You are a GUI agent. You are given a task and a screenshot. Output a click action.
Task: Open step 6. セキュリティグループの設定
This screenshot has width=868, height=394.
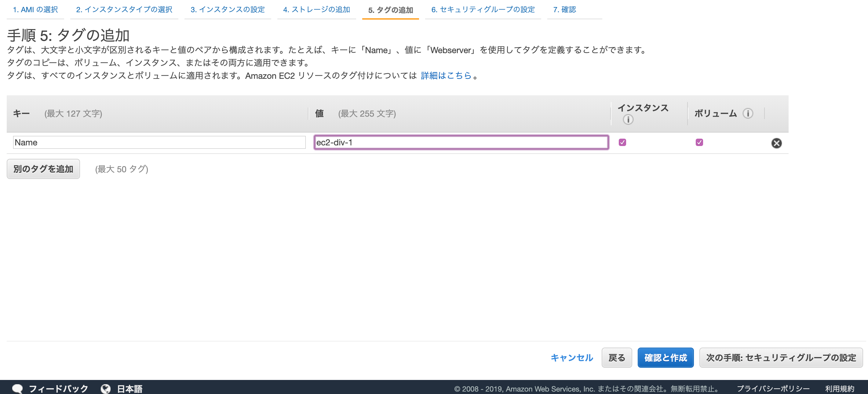tap(483, 9)
